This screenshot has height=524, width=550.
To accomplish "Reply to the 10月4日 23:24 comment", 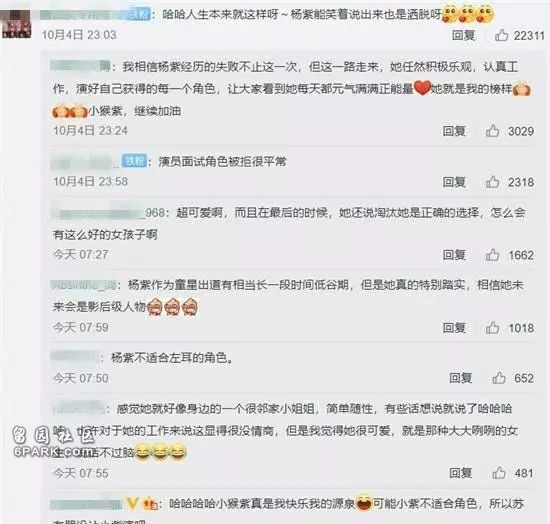I will click(454, 131).
